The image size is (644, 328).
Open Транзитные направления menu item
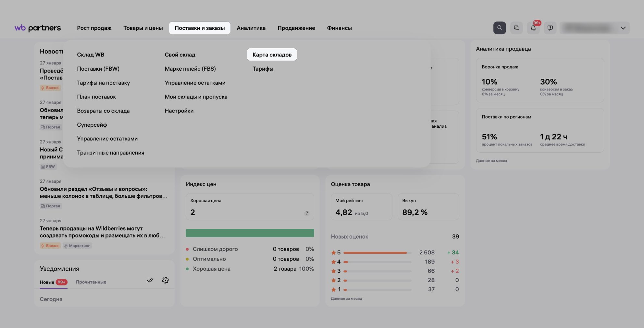coord(110,153)
